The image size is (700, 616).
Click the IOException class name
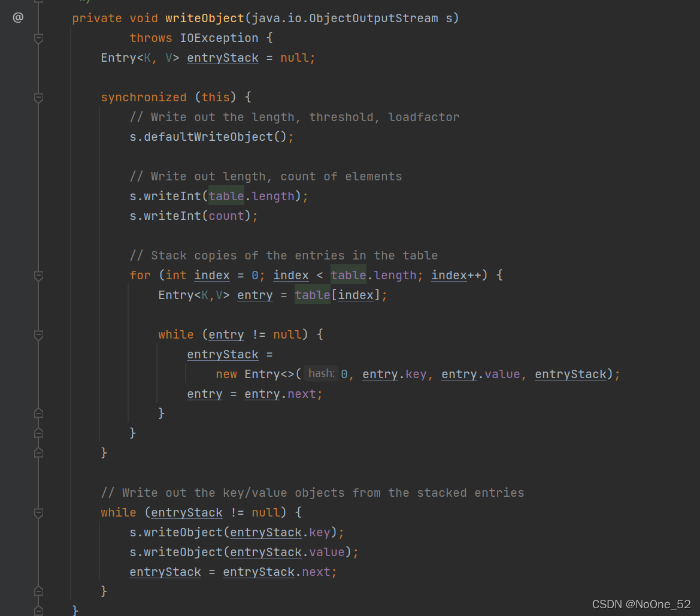coord(219,38)
